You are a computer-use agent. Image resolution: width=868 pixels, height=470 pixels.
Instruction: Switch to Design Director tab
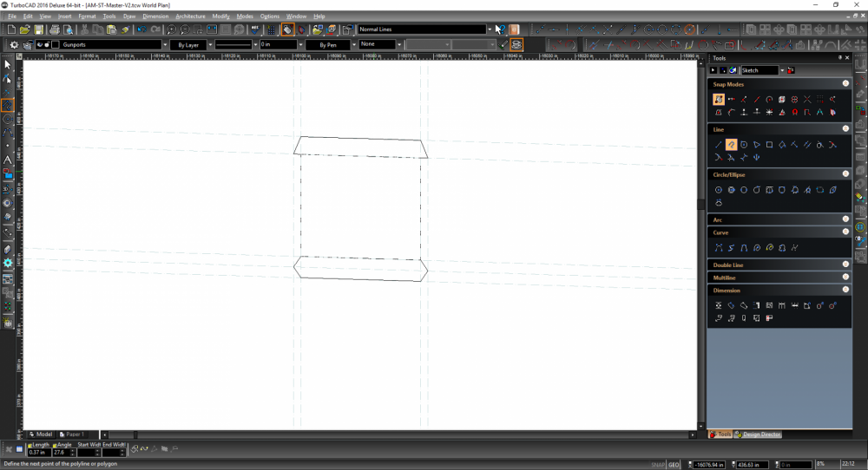tap(758, 434)
